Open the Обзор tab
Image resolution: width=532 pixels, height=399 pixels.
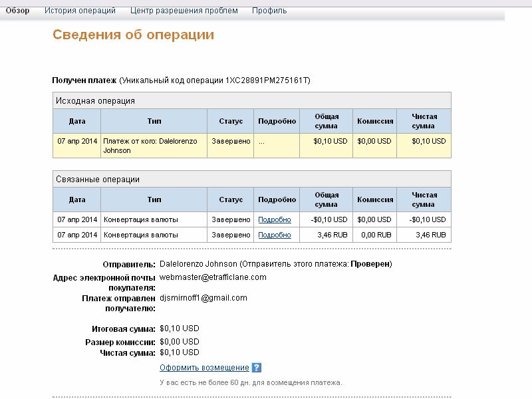[x=17, y=11]
